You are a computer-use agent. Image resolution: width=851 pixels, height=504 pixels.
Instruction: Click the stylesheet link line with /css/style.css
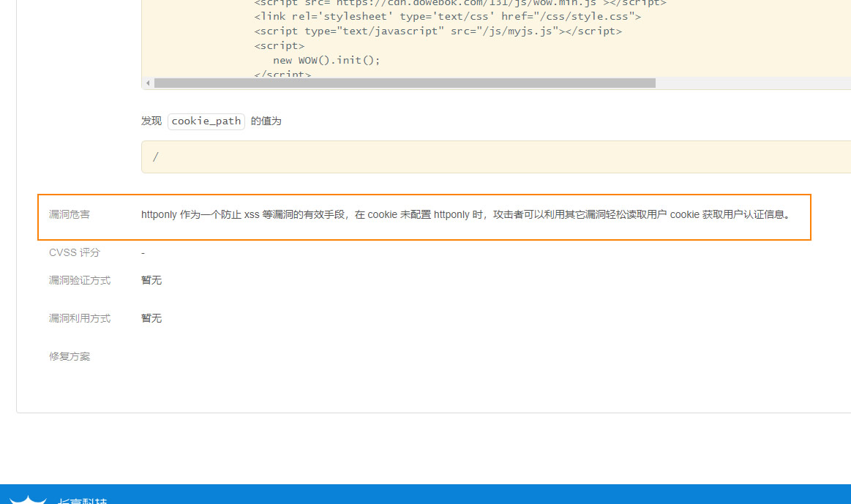447,17
